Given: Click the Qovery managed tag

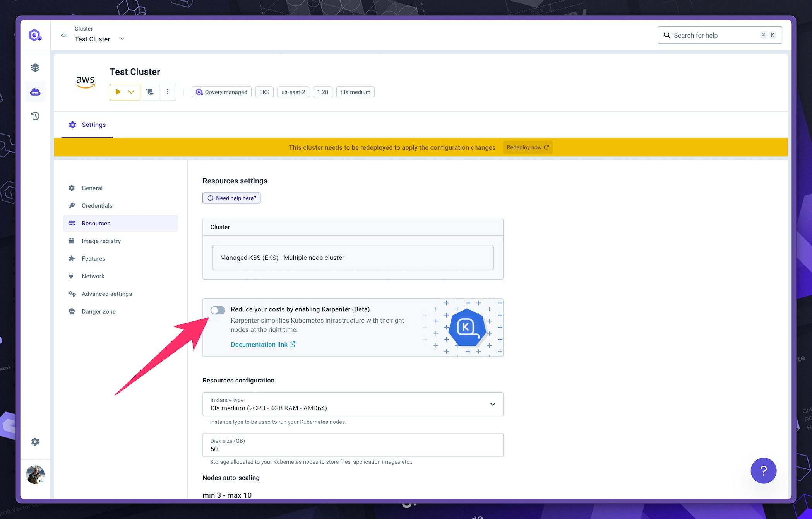Looking at the screenshot, I should point(221,92).
